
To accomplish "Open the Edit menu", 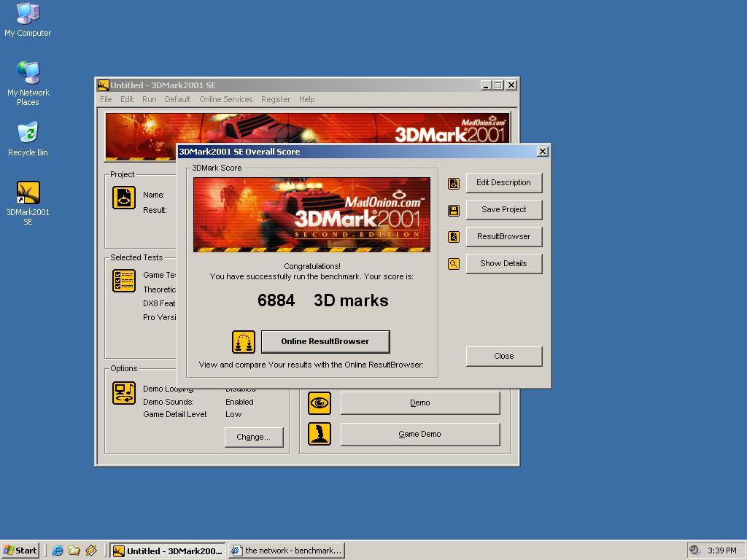I will tap(127, 99).
